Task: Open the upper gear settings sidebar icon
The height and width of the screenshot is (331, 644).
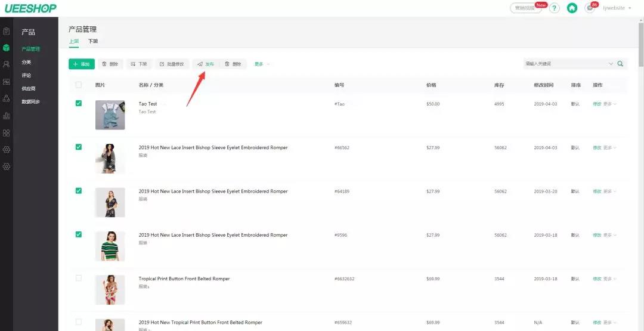Action: (6, 150)
